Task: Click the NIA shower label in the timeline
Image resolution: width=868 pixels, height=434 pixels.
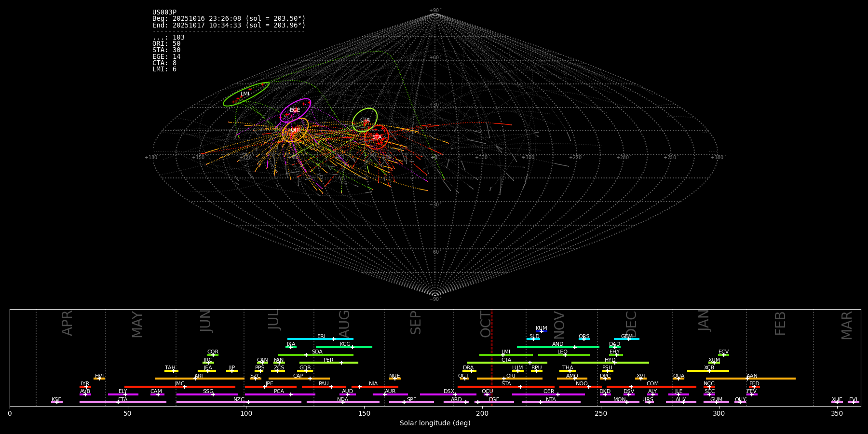Action: click(373, 384)
